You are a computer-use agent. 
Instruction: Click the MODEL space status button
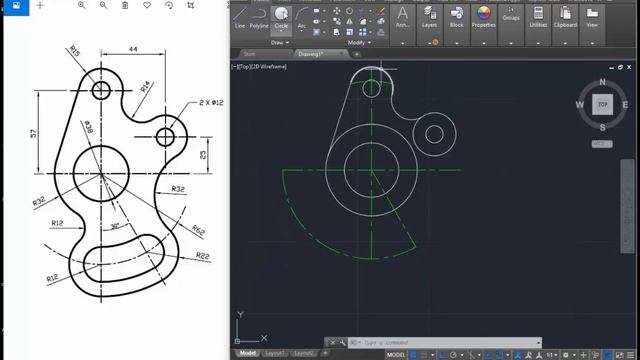396,355
